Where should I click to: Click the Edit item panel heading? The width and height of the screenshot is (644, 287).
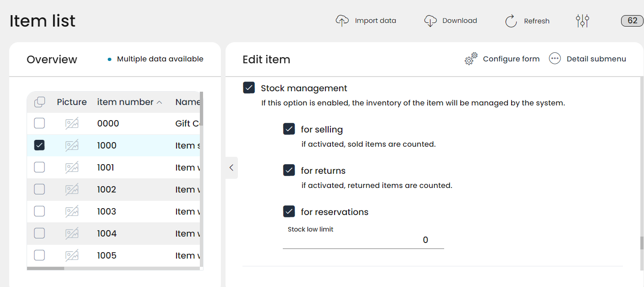tap(266, 60)
